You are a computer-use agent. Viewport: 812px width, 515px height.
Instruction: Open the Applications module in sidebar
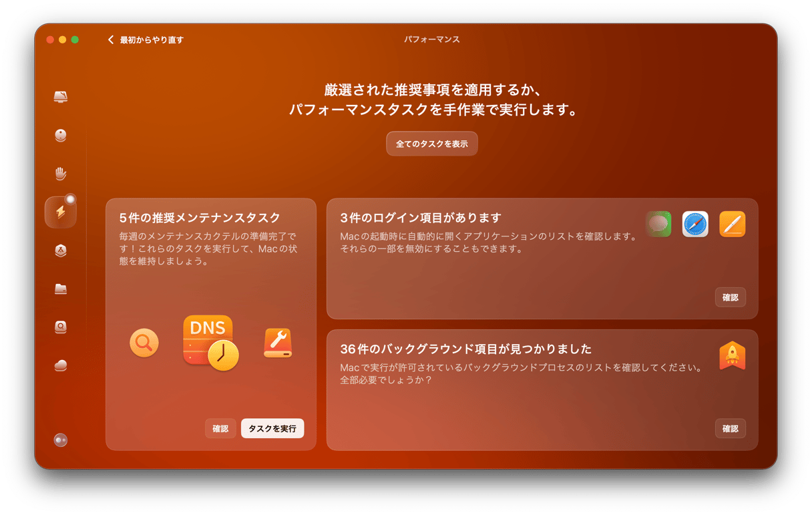pos(61,250)
